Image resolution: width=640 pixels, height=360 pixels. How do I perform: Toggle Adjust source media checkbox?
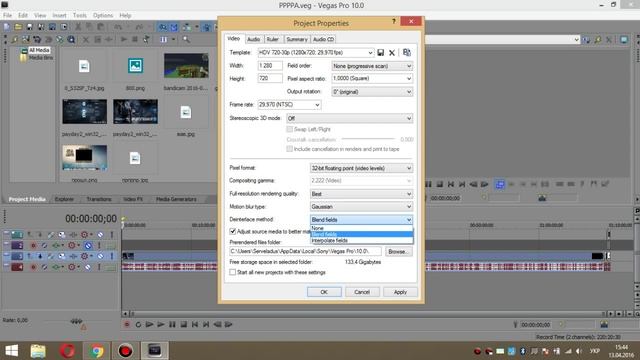[233, 231]
